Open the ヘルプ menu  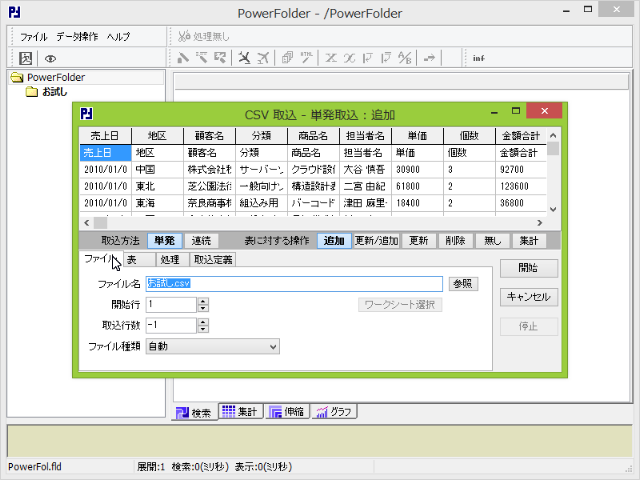pyautogui.click(x=118, y=37)
